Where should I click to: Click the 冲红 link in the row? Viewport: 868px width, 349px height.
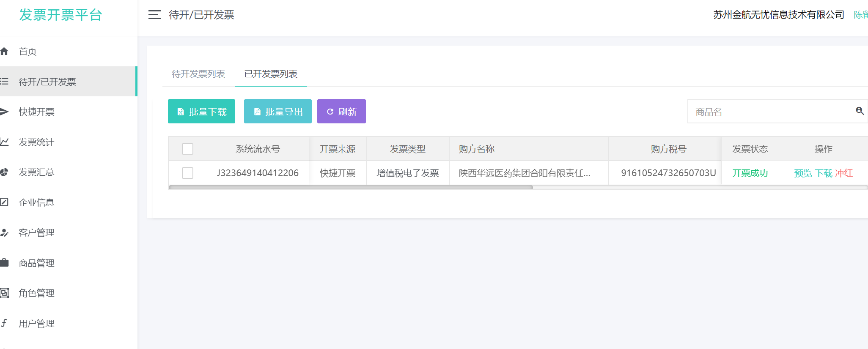click(843, 173)
